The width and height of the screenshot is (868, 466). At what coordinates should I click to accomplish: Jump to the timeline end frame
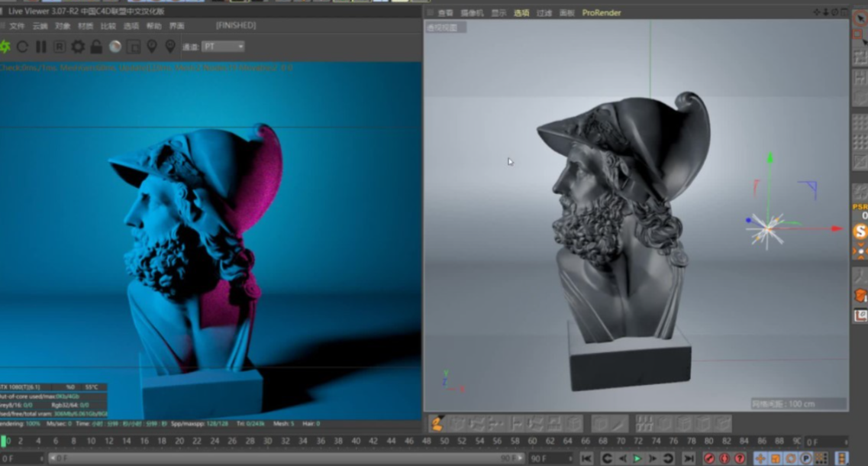point(689,458)
